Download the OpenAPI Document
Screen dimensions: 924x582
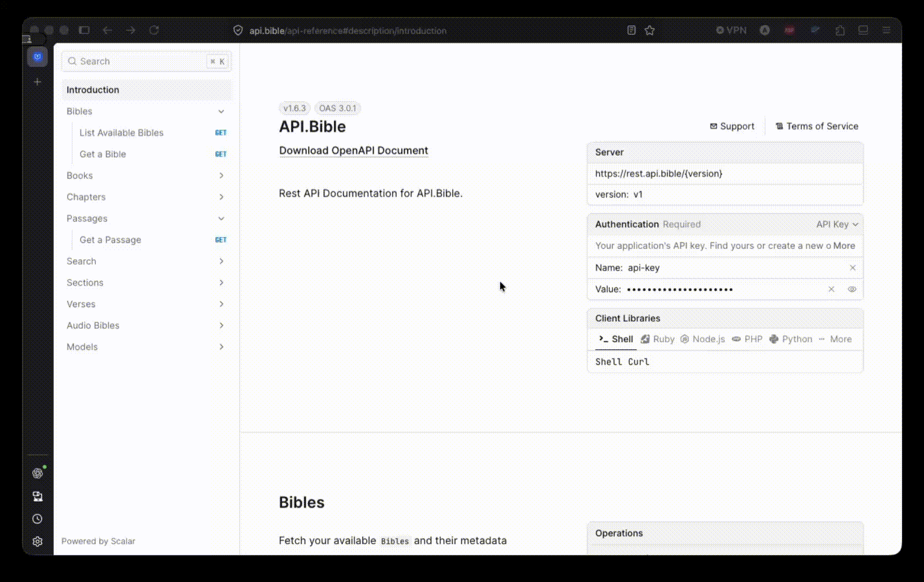coord(354,151)
